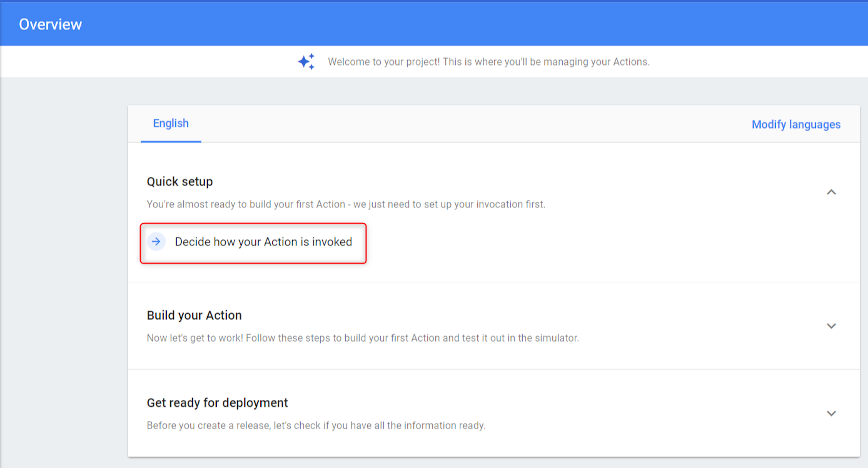Click the blue arrow icon next to Decide how your Action is invoked
Image resolution: width=868 pixels, height=468 pixels.
(156, 242)
